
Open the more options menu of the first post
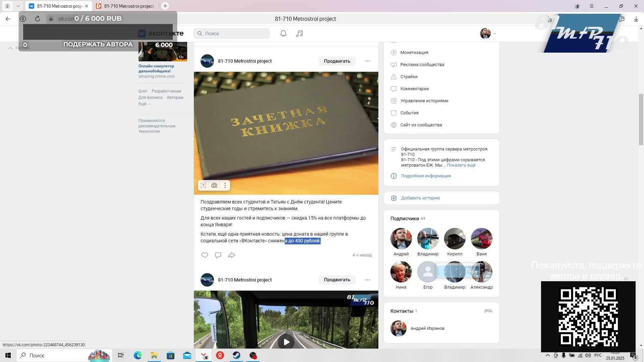368,61
